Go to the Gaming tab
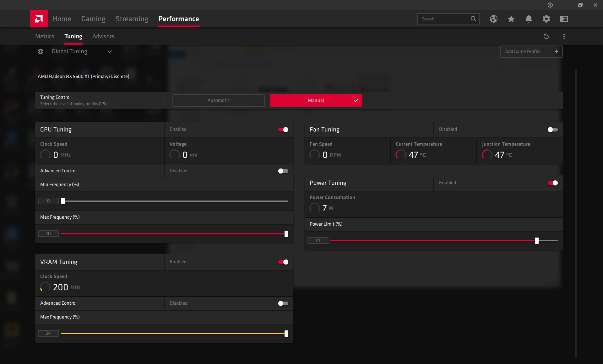The width and height of the screenshot is (603, 364). pyautogui.click(x=93, y=19)
